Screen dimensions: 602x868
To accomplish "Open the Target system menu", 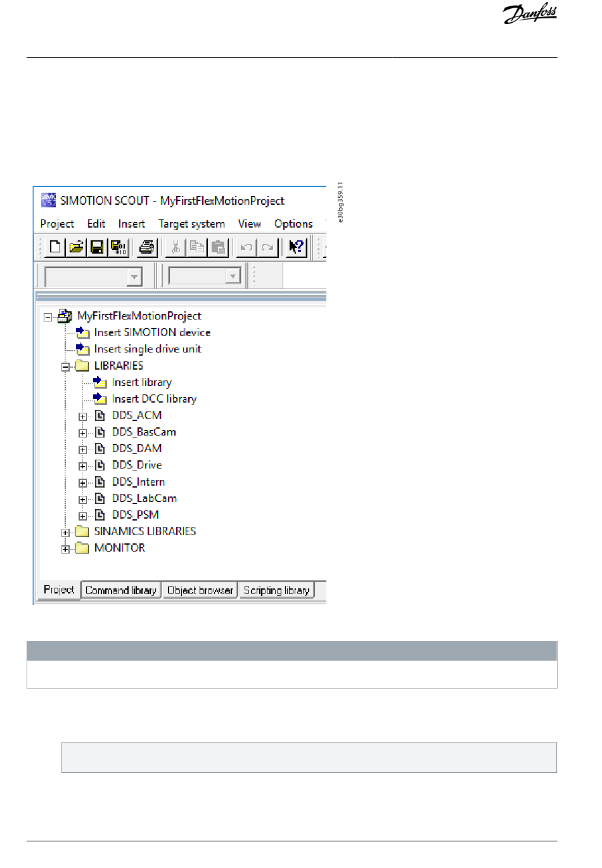I will (x=191, y=224).
